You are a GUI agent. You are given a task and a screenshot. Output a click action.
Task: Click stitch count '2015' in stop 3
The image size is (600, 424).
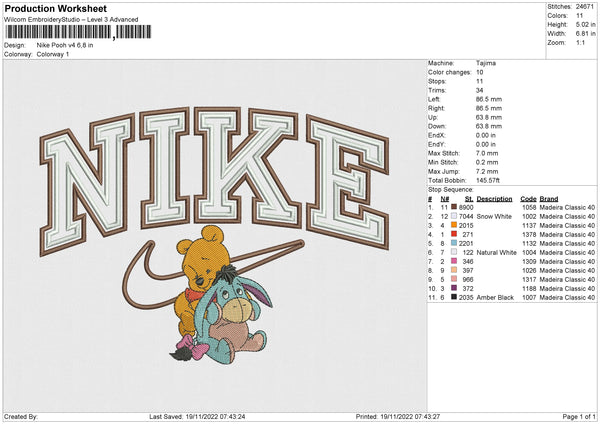(466, 225)
